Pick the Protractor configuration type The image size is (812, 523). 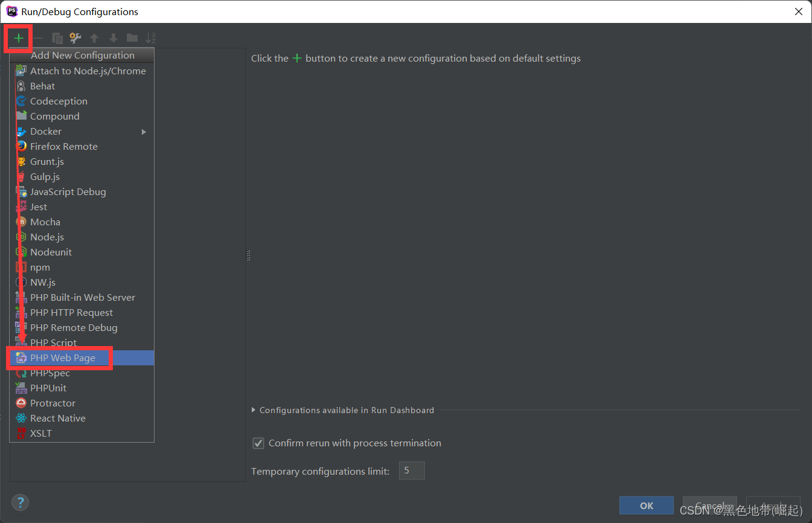pyautogui.click(x=82, y=403)
